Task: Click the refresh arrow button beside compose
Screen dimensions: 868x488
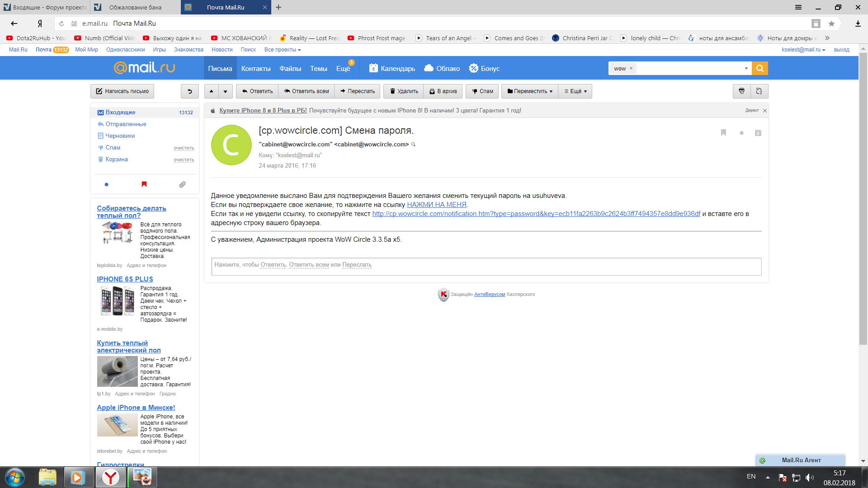Action: [x=190, y=91]
